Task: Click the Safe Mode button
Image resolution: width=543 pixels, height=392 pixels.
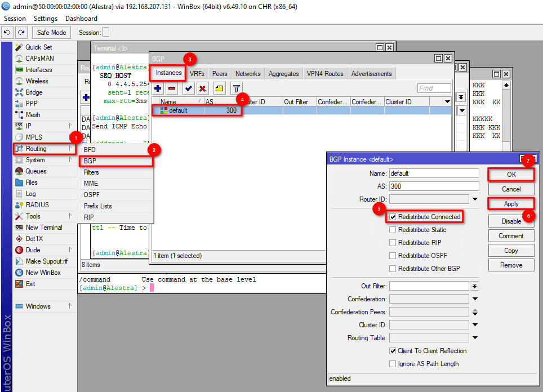Action: coord(52,33)
